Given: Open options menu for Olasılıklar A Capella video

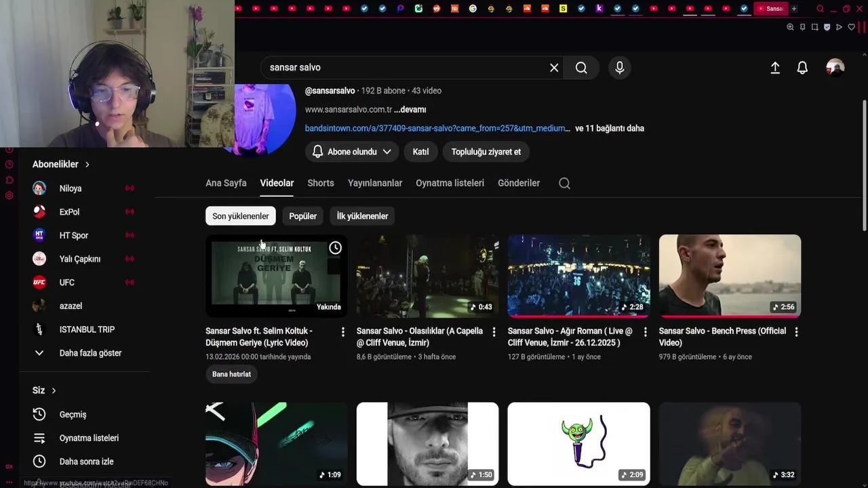Looking at the screenshot, I should pos(494,332).
